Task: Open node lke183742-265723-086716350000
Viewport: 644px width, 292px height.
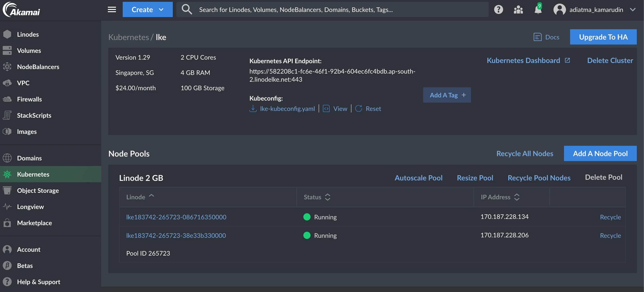Action: pyautogui.click(x=176, y=217)
